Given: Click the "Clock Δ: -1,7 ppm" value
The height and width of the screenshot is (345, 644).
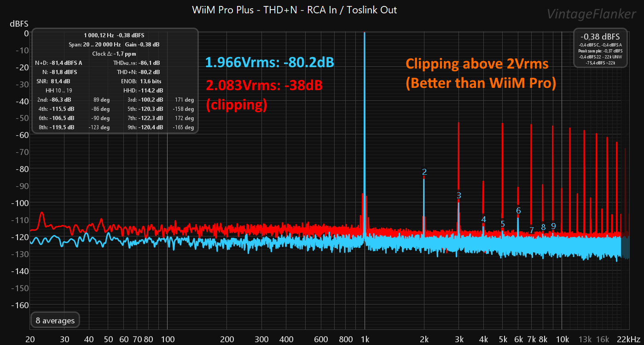Looking at the screenshot, I should point(114,53).
